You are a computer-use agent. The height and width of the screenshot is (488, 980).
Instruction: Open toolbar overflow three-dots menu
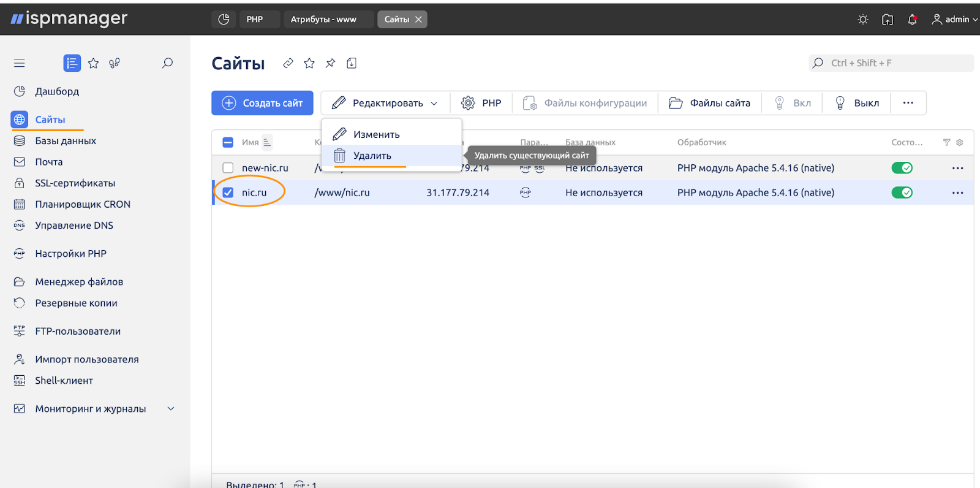click(x=908, y=103)
